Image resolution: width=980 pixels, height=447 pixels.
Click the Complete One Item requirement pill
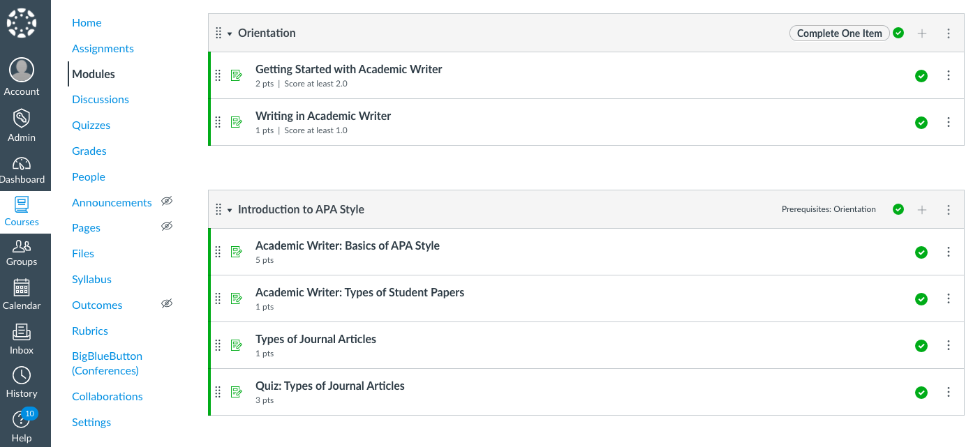pyautogui.click(x=839, y=33)
